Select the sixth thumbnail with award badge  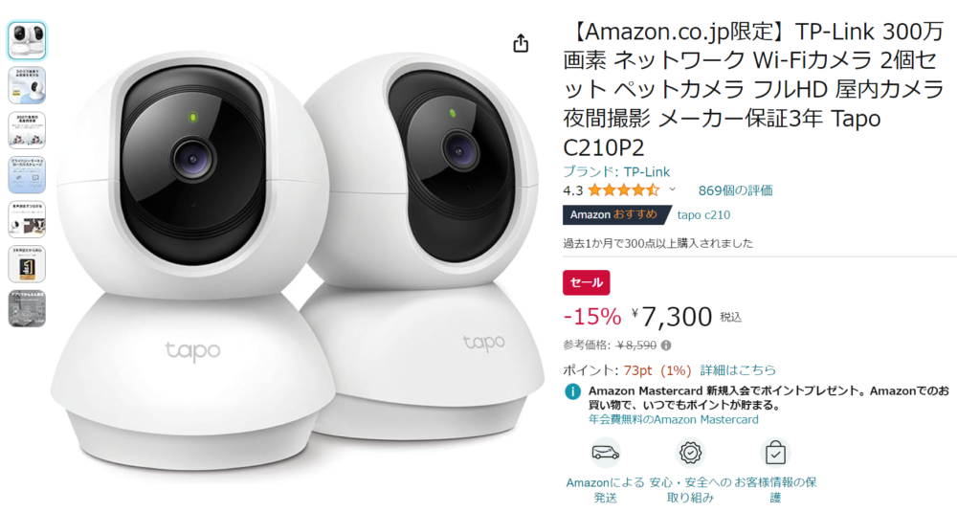pos(27,264)
